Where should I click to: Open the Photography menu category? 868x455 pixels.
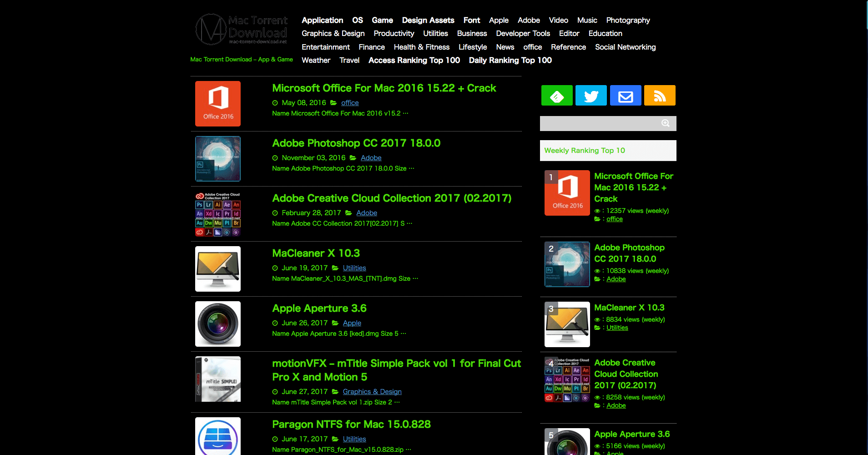[628, 20]
